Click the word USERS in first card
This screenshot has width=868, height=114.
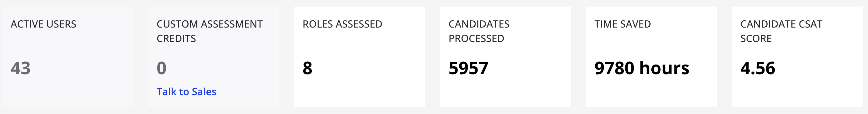[62, 24]
